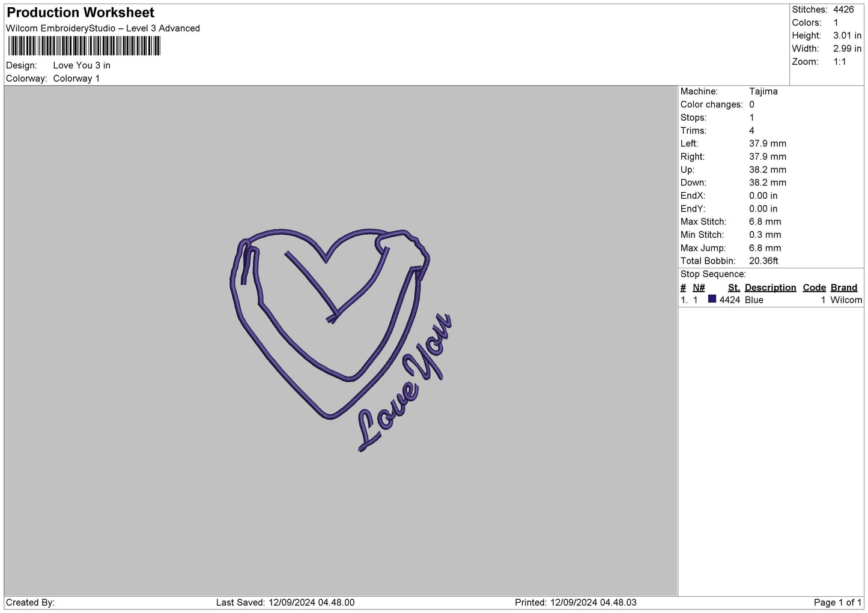Screen dimensions: 868x613
Task: Click the Blue thread description
Action: pyautogui.click(x=754, y=300)
